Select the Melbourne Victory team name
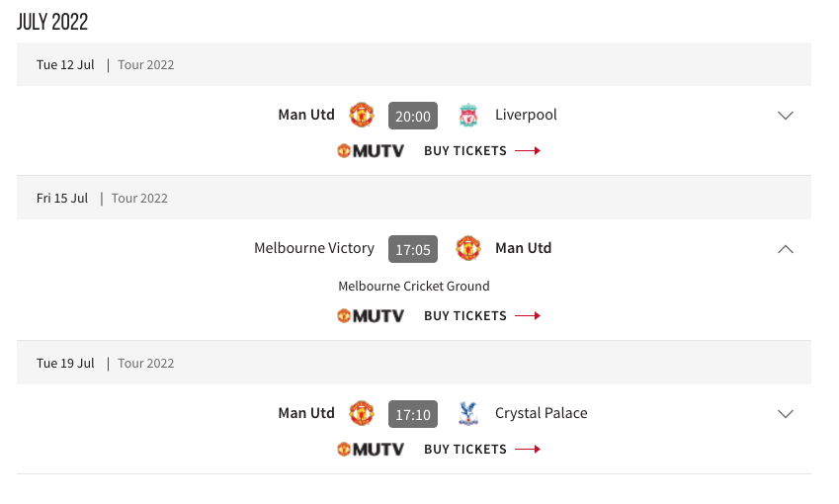 [x=314, y=248]
